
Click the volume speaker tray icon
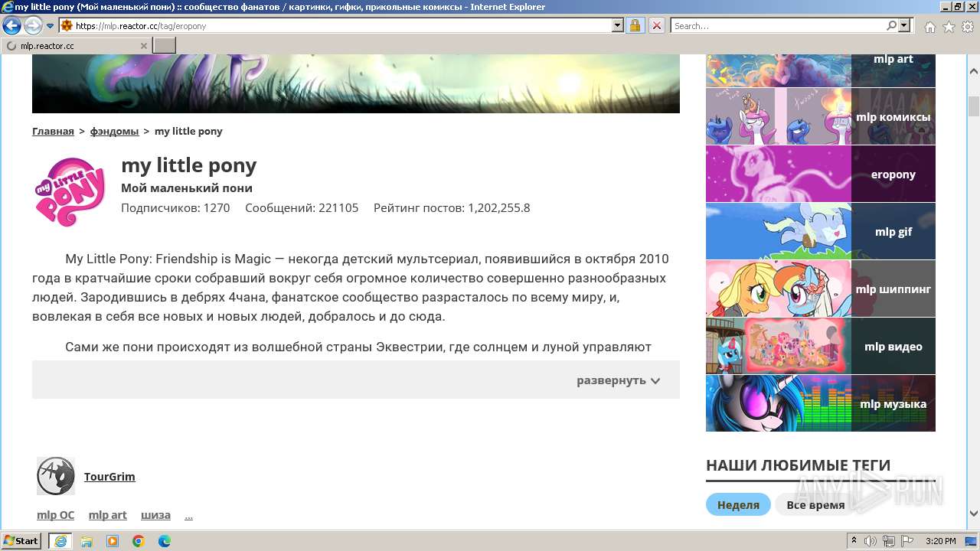tap(871, 540)
